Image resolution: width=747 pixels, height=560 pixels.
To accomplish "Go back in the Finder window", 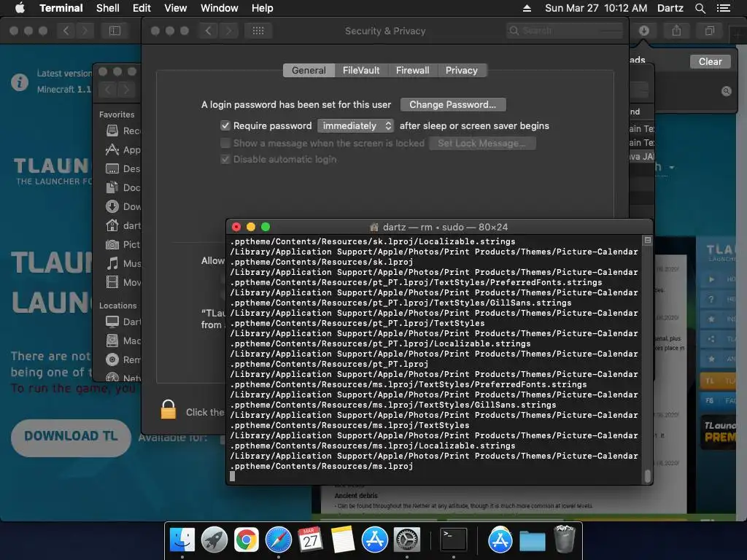I will (x=108, y=90).
